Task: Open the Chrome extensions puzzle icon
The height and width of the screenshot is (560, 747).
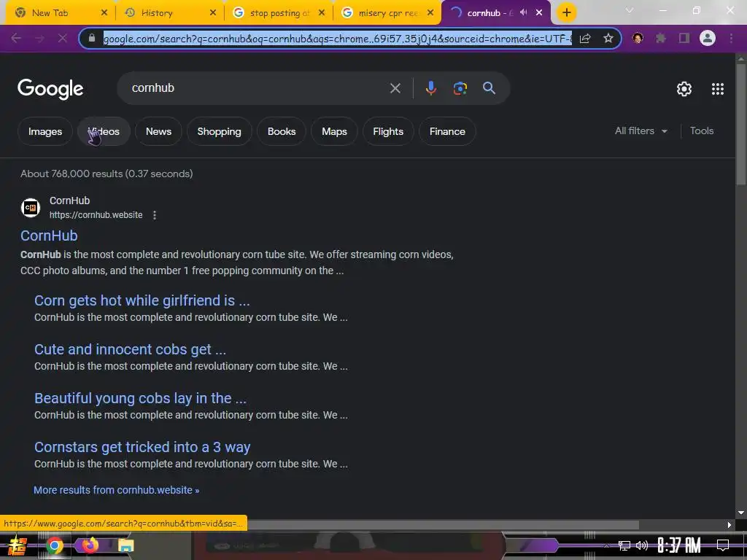Action: point(660,38)
